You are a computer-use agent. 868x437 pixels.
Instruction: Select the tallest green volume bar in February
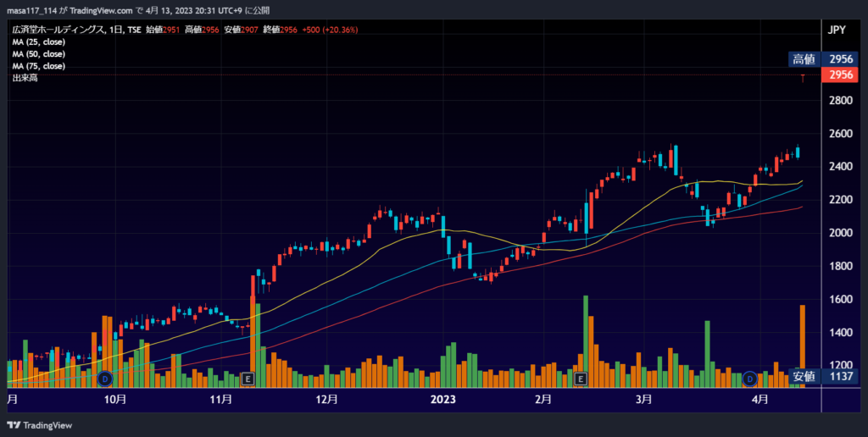586,341
